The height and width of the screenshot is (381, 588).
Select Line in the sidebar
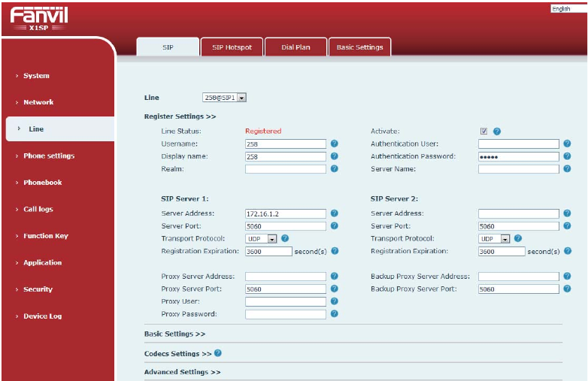pyautogui.click(x=60, y=129)
